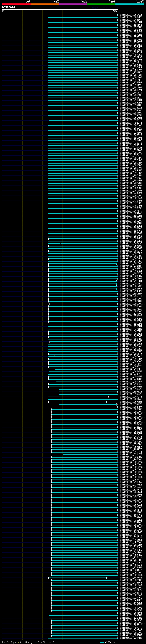
Task: Open hit UniRef100_C6SX18
Action: point(131,15)
